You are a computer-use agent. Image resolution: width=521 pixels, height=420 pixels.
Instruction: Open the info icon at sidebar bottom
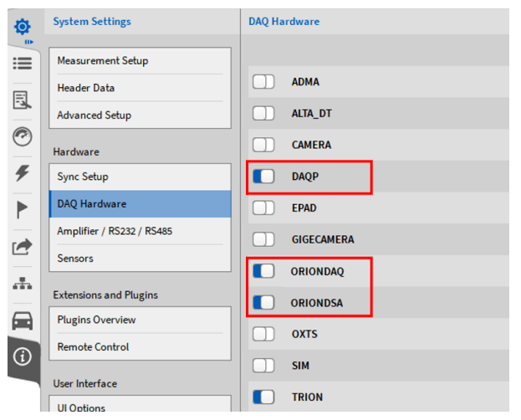(23, 356)
